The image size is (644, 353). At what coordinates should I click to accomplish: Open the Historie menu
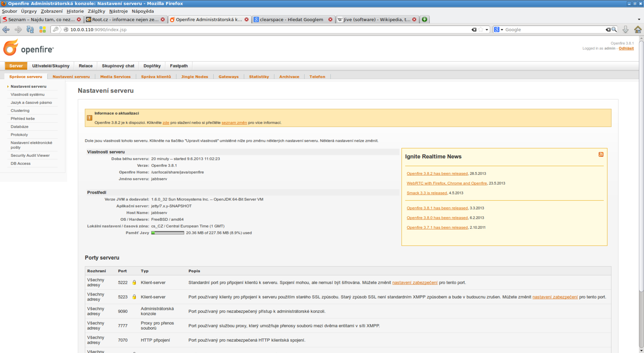75,11
